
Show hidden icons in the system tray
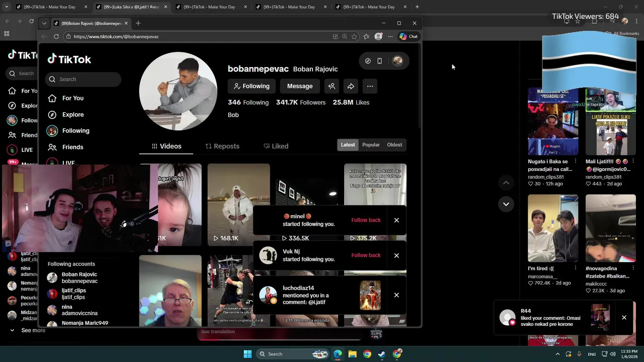557,354
